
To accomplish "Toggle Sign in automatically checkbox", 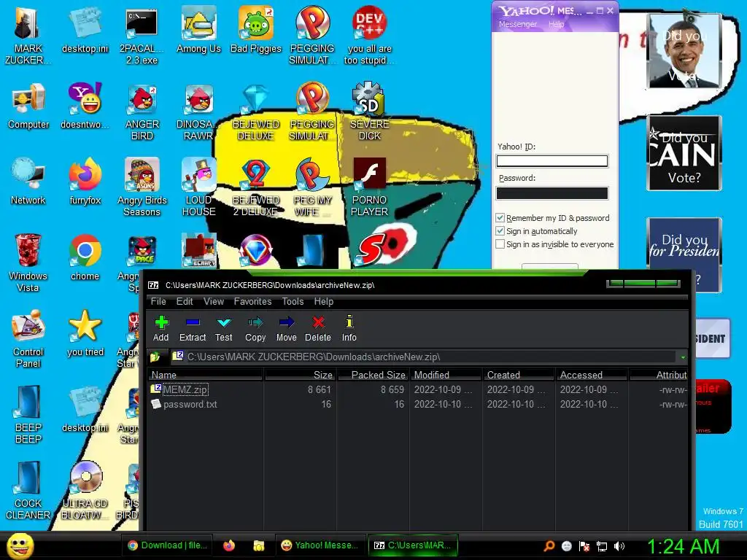I will coord(500,231).
